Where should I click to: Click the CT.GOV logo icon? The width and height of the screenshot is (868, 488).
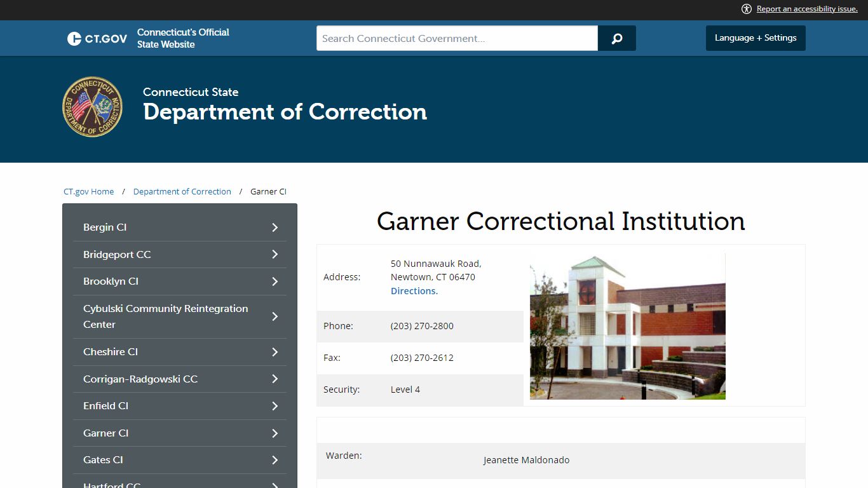97,38
